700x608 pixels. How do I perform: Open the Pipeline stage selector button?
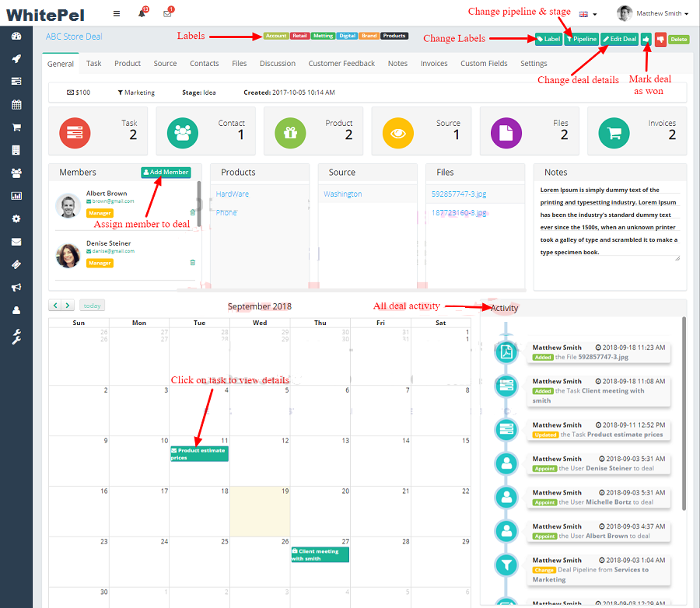click(581, 39)
